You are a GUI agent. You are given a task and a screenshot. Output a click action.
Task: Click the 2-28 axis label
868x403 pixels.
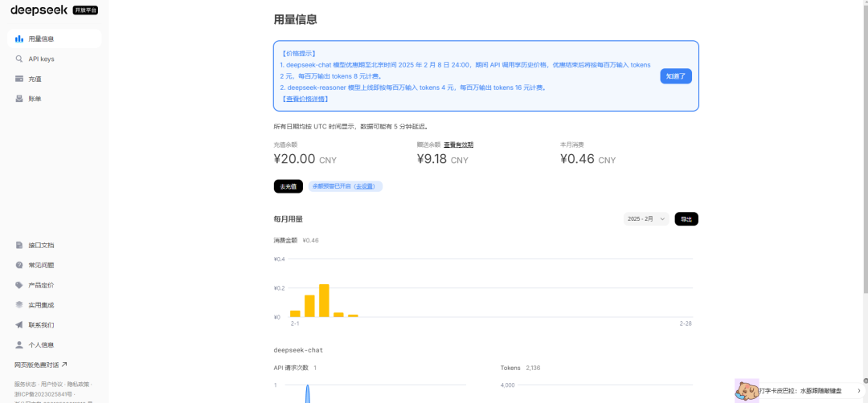point(686,324)
